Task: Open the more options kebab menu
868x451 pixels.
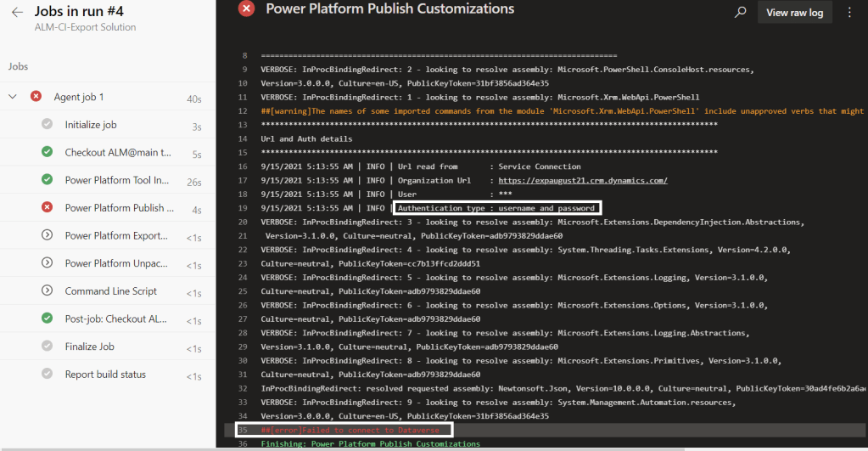Action: click(849, 13)
